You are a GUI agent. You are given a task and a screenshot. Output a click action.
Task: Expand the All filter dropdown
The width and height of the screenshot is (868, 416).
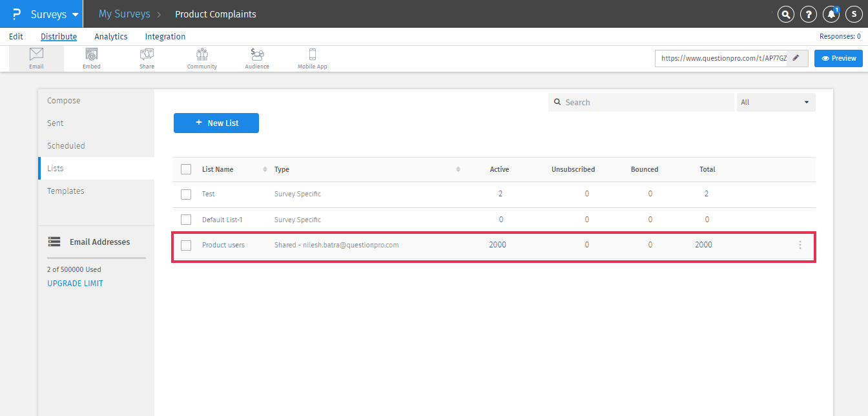coord(776,102)
